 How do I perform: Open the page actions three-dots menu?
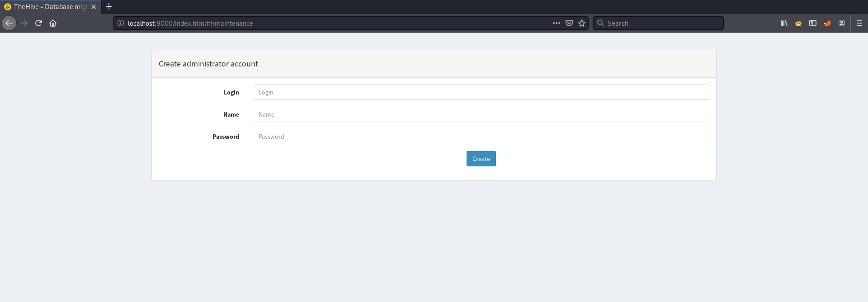(x=556, y=23)
